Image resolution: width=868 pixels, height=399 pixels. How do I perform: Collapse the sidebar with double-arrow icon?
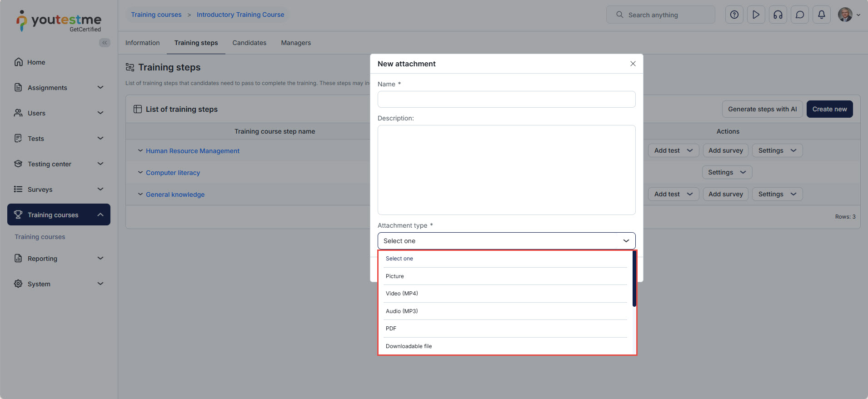click(x=105, y=43)
